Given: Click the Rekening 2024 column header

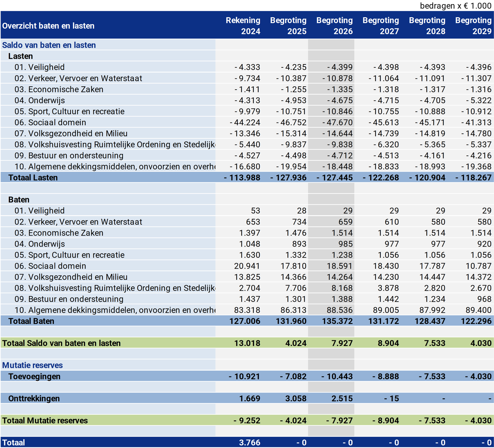Looking at the screenshot, I should click(243, 25).
